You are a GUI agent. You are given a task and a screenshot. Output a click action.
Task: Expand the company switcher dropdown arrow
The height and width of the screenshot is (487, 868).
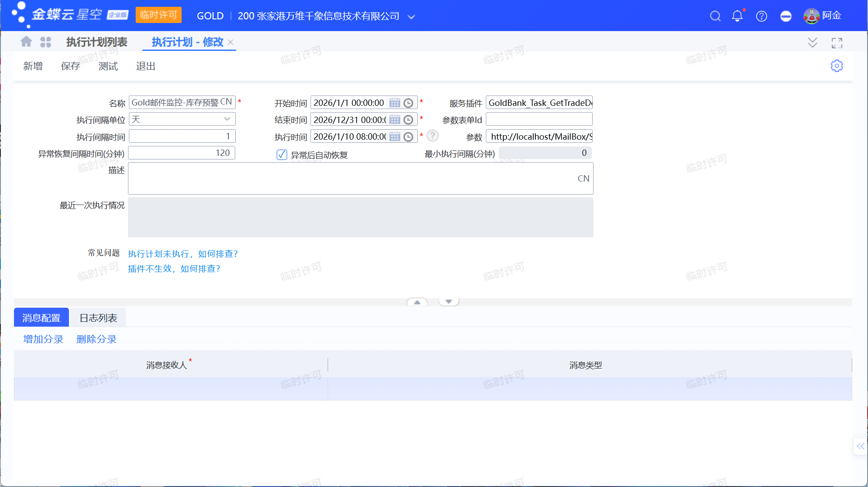(411, 17)
